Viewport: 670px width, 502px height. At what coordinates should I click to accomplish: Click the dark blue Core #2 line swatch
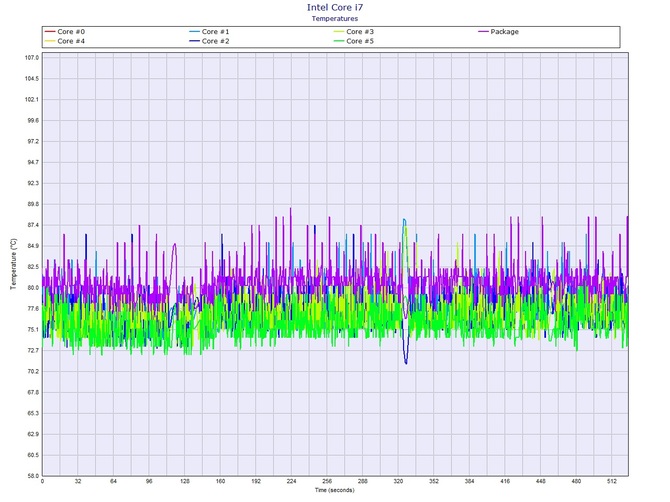click(x=194, y=41)
